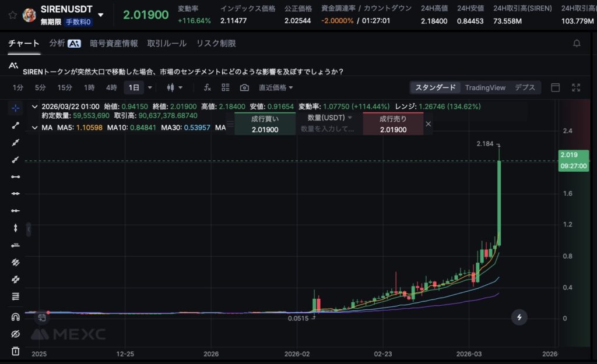Screen dimensions: 597x364
Task: Add SIRENUSDT to favorites with star icon
Action: click(12, 15)
